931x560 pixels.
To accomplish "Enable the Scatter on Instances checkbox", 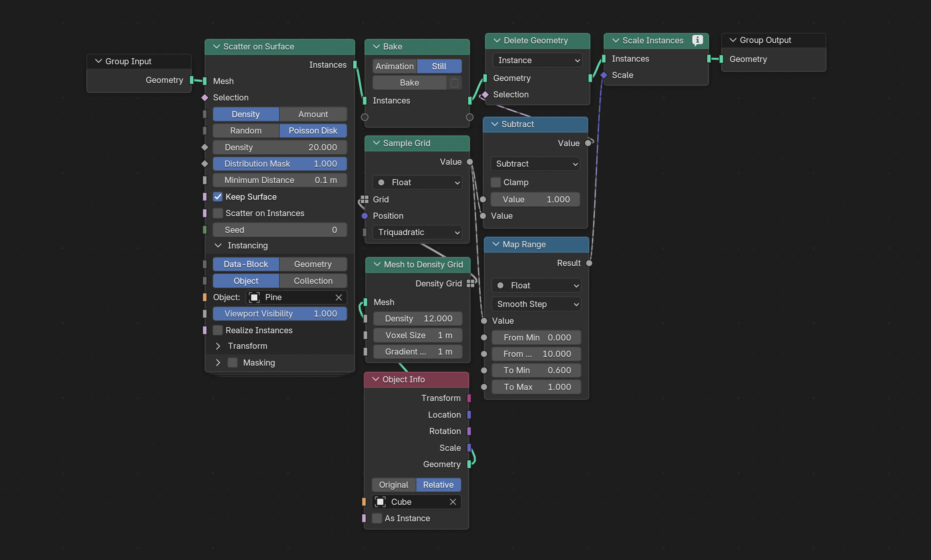I will click(x=218, y=213).
